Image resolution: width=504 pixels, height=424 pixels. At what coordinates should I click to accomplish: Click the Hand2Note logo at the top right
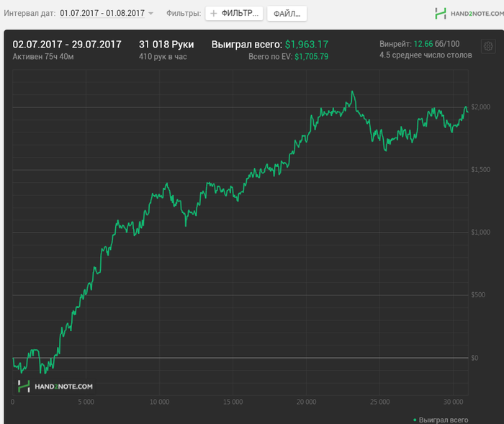[x=469, y=14]
